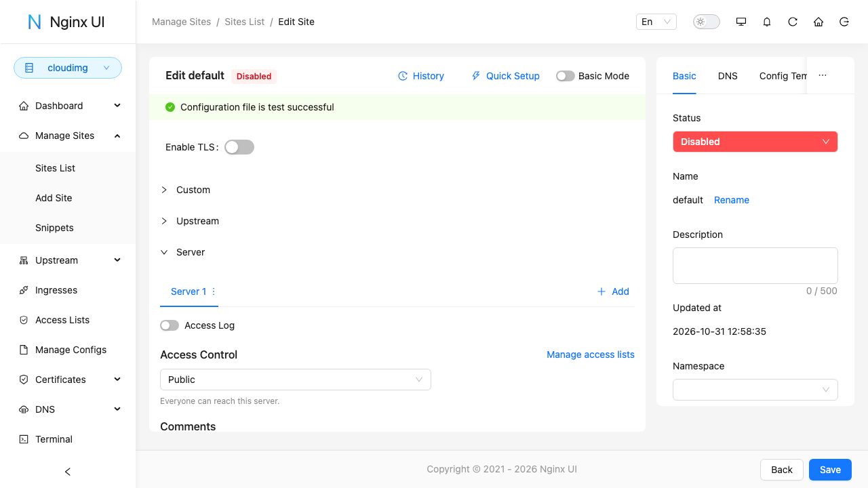Open the En language dropdown
The image size is (868, 488).
coord(656,22)
